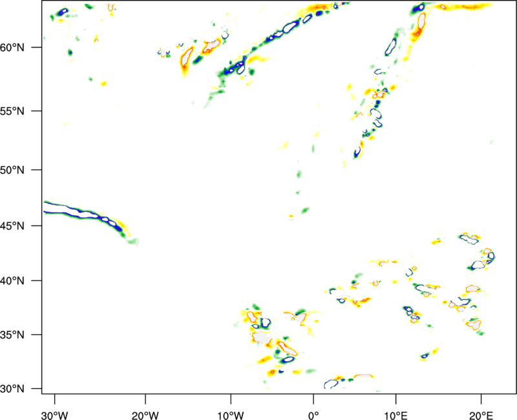Click the 55°N latitude label

click(12, 111)
